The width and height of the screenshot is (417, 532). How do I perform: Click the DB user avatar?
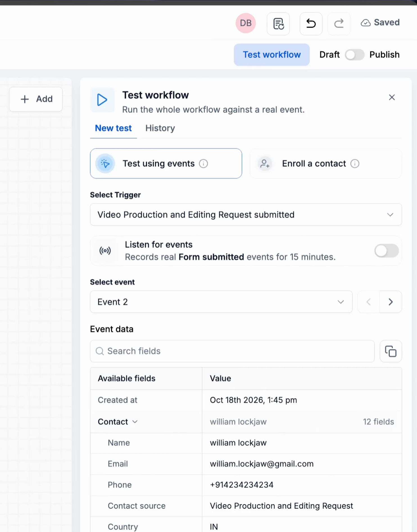coord(246,23)
